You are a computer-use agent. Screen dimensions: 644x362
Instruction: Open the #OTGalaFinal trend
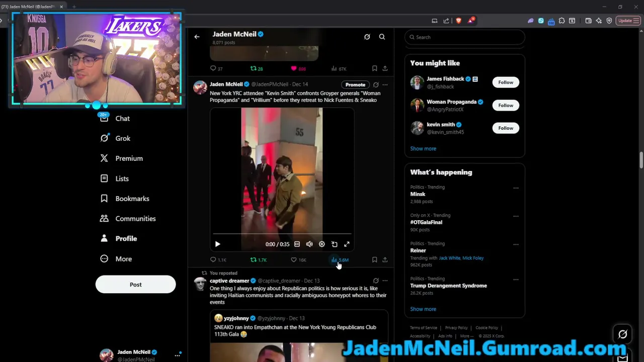[426, 222]
